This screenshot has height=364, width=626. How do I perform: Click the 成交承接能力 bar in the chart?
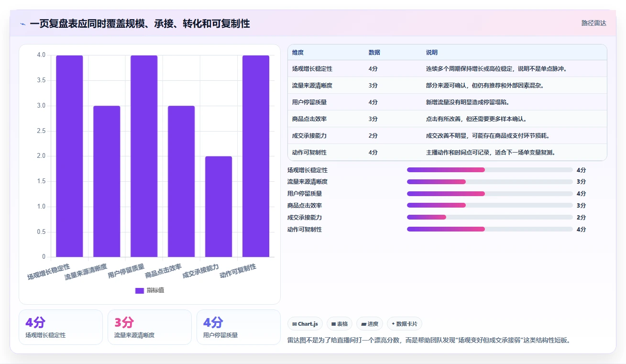pos(219,207)
